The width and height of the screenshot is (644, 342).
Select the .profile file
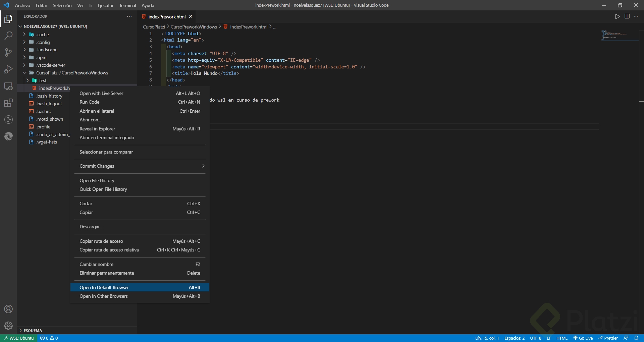pos(77,127)
